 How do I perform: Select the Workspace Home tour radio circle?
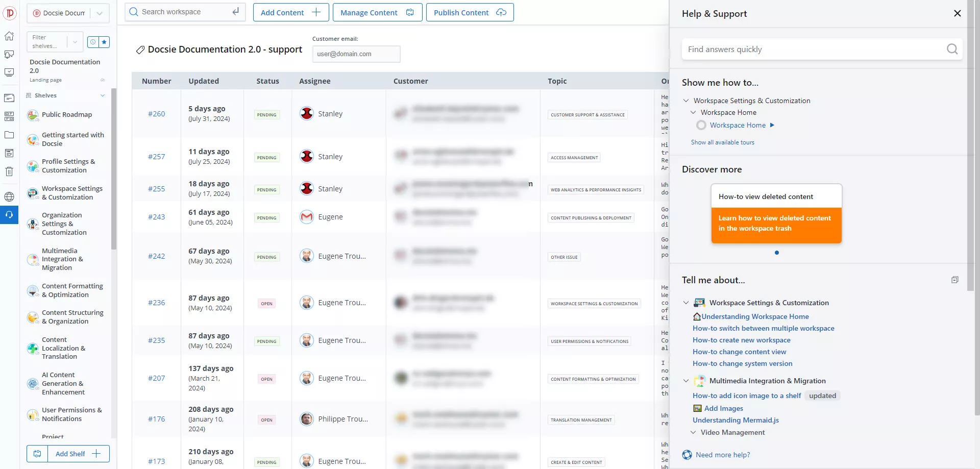[701, 125]
